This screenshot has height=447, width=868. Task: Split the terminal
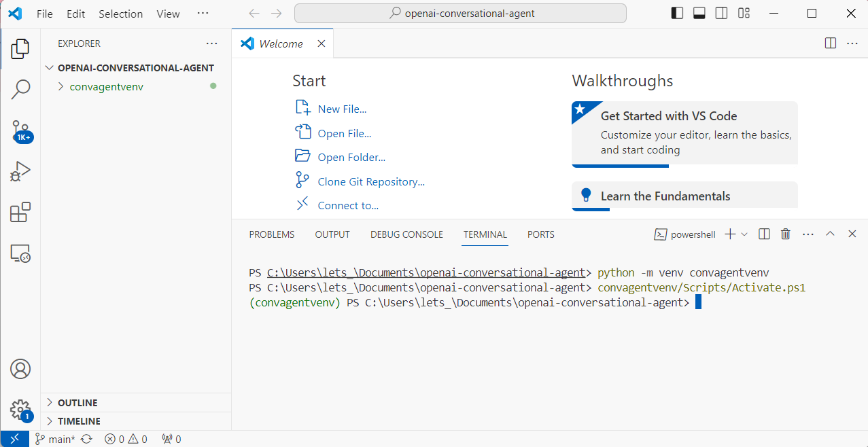(763, 234)
